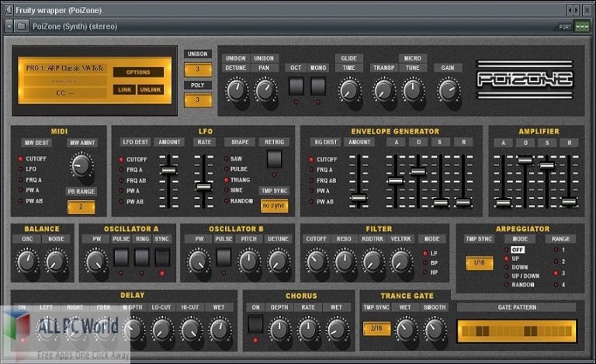596x364 pixels.
Task: Click the MW AMNT knob in MIDI
Action: click(82, 165)
